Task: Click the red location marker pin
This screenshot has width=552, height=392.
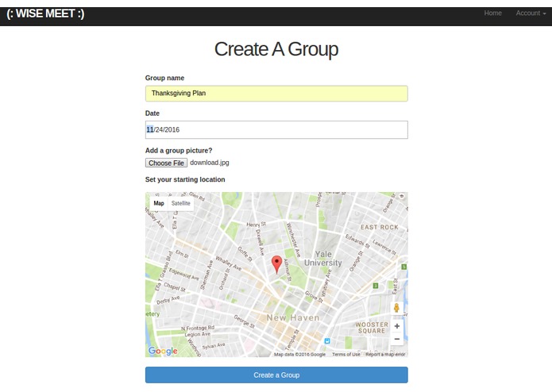Action: tap(276, 264)
